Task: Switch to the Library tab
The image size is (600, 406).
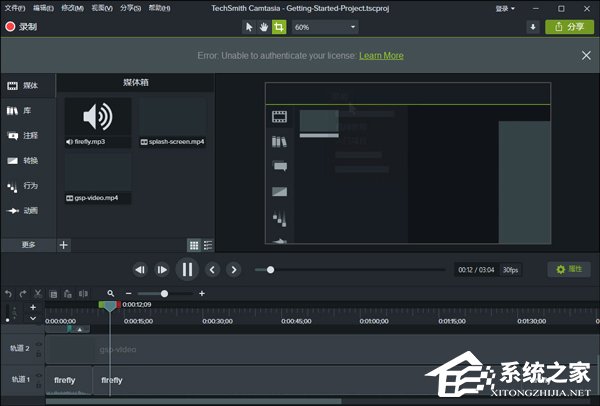Action: 28,111
